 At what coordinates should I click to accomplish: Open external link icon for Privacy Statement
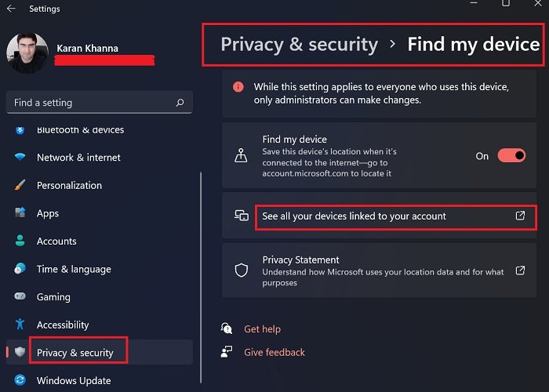520,270
